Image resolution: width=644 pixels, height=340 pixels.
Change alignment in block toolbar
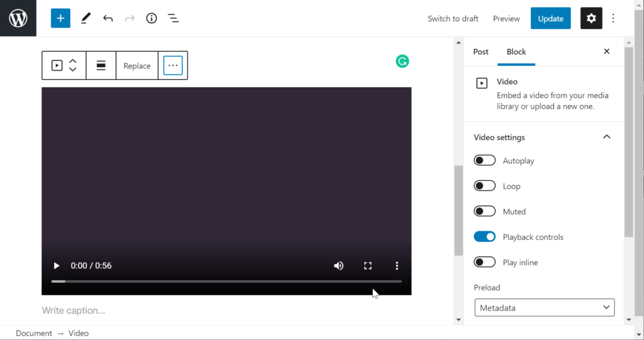pos(101,65)
